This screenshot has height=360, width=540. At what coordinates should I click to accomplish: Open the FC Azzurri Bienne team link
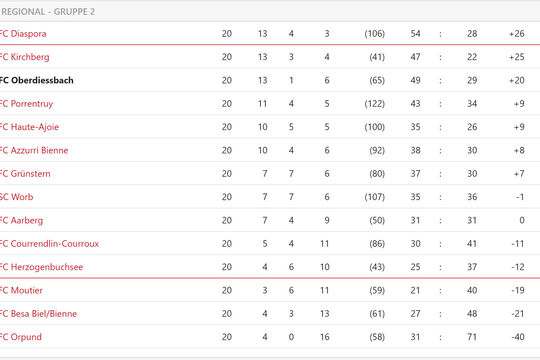click(34, 150)
